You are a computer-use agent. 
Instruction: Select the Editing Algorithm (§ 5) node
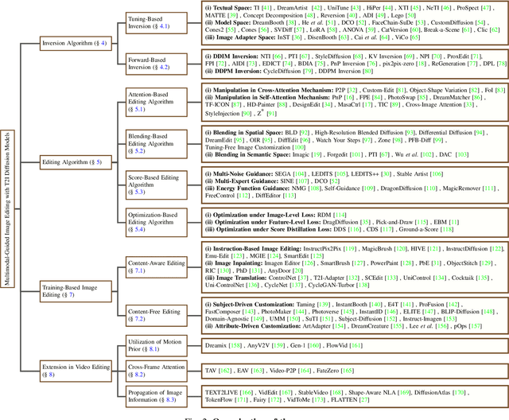76,162
